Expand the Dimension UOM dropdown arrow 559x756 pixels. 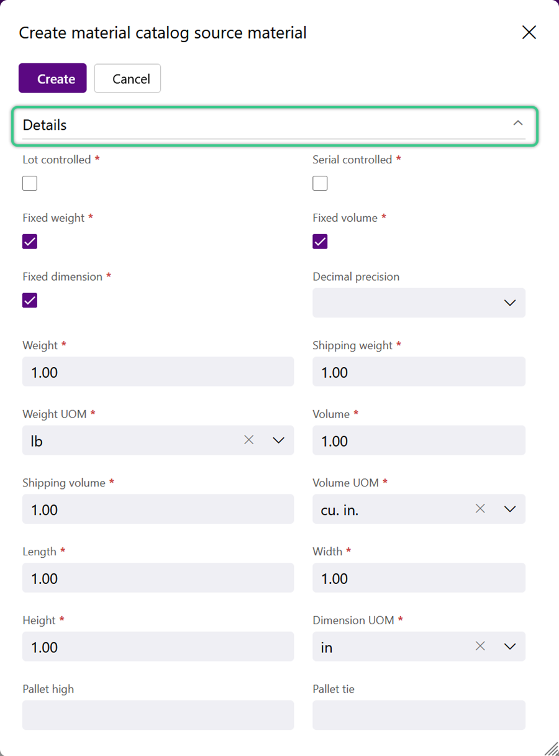point(510,647)
